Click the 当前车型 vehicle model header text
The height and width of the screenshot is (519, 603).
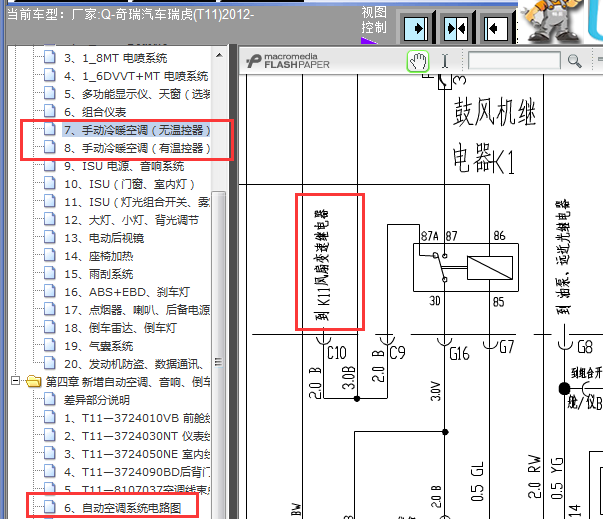(130, 15)
